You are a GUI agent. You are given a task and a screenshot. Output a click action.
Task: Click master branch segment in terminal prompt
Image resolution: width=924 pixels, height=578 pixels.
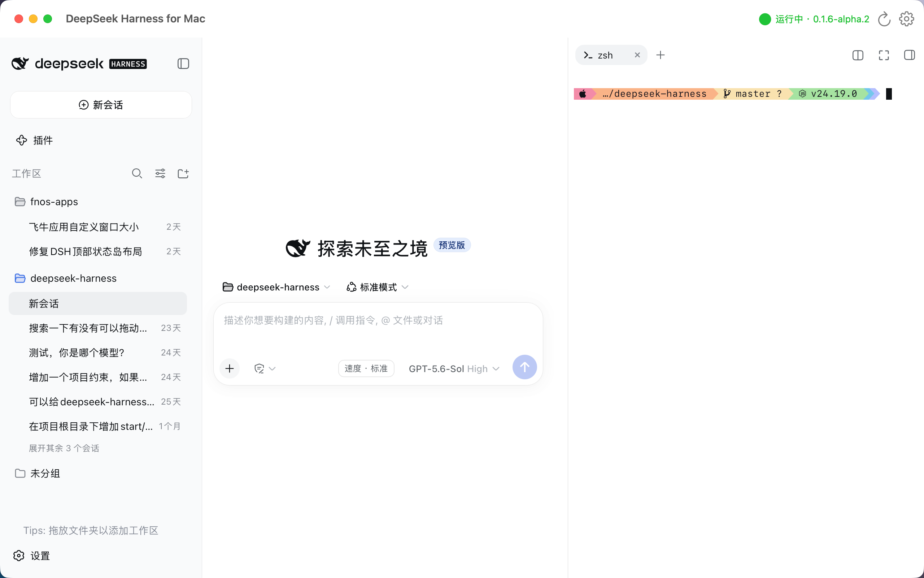point(753,94)
